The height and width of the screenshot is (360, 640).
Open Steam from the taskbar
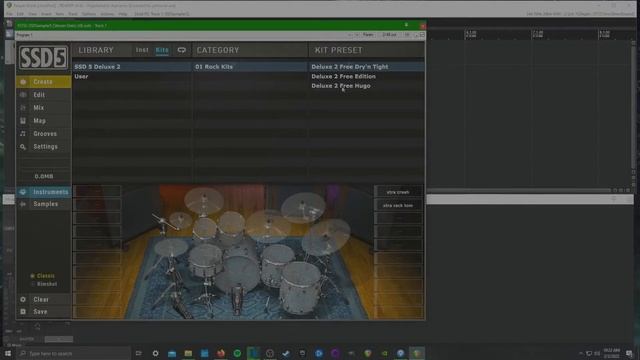tap(286, 353)
